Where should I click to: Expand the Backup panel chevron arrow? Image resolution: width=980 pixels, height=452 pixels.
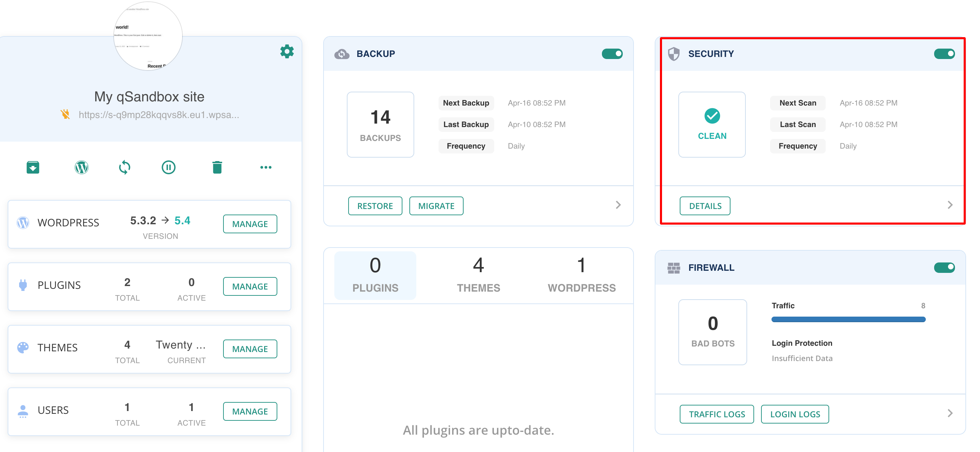coord(618,205)
